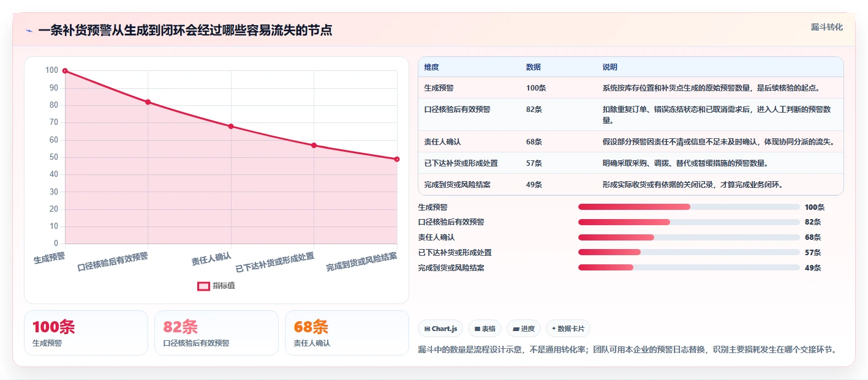The image size is (868, 380).
Task: Click the 49条 cell in the table's 数据 column
Action: pyautogui.click(x=534, y=185)
